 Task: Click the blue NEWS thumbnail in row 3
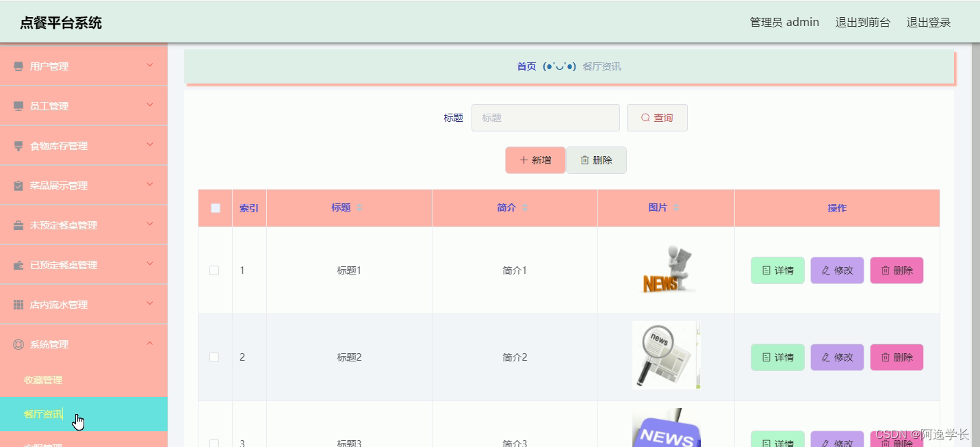point(667,427)
